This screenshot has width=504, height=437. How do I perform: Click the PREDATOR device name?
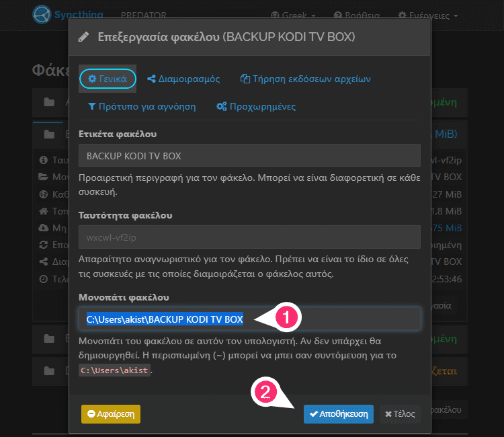143,15
